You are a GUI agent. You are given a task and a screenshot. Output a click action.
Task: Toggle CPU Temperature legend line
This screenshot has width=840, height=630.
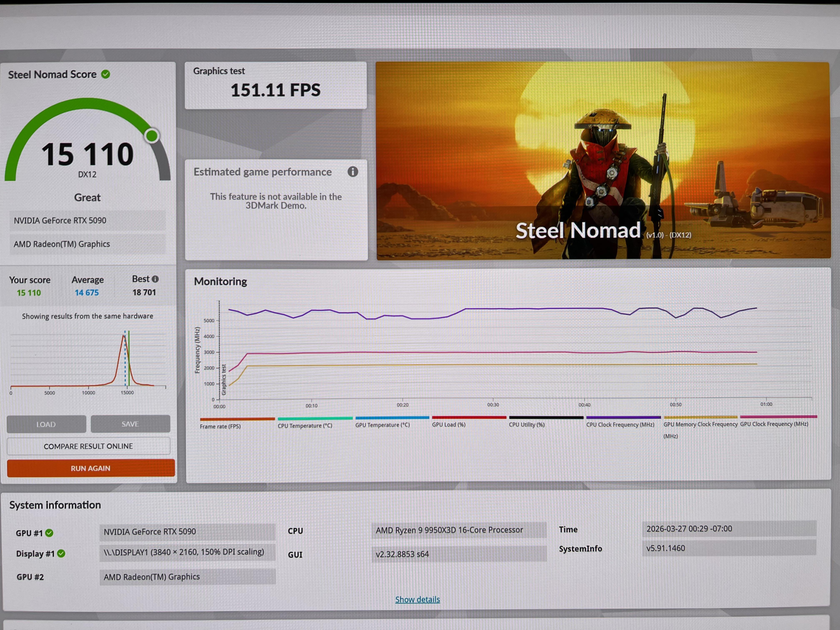[315, 419]
